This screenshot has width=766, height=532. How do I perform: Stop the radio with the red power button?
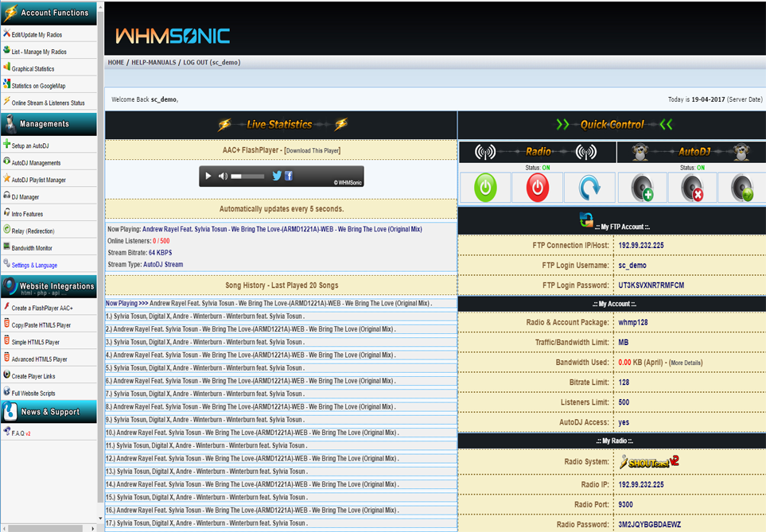click(538, 188)
